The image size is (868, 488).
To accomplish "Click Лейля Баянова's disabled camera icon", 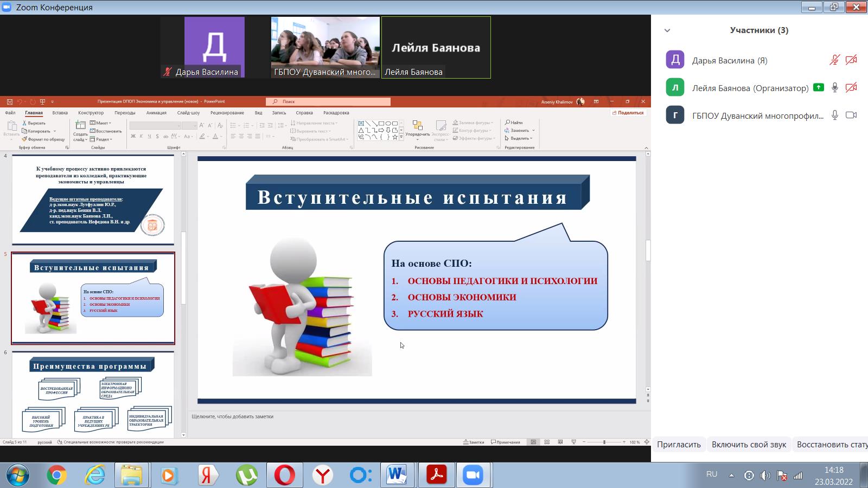I will pyautogui.click(x=851, y=87).
